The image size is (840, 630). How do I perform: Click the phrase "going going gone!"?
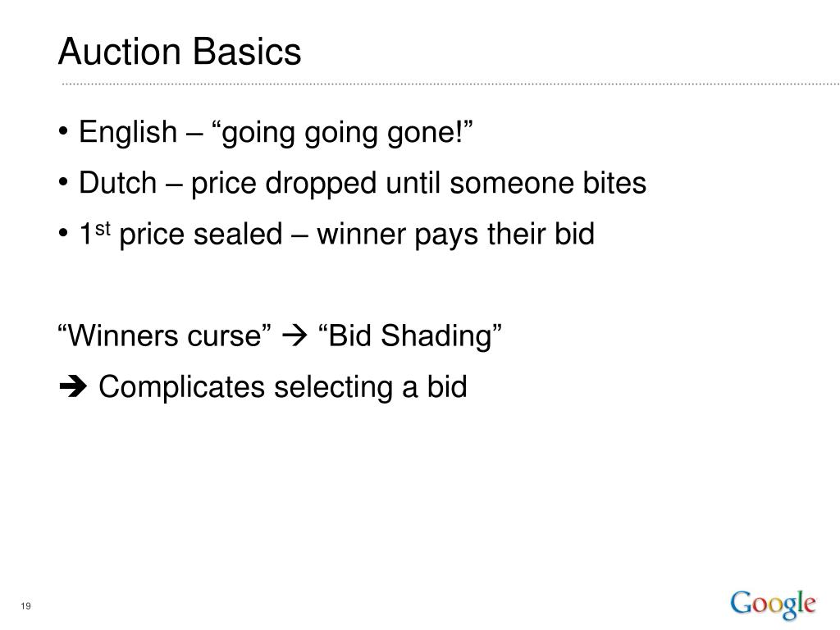(342, 133)
